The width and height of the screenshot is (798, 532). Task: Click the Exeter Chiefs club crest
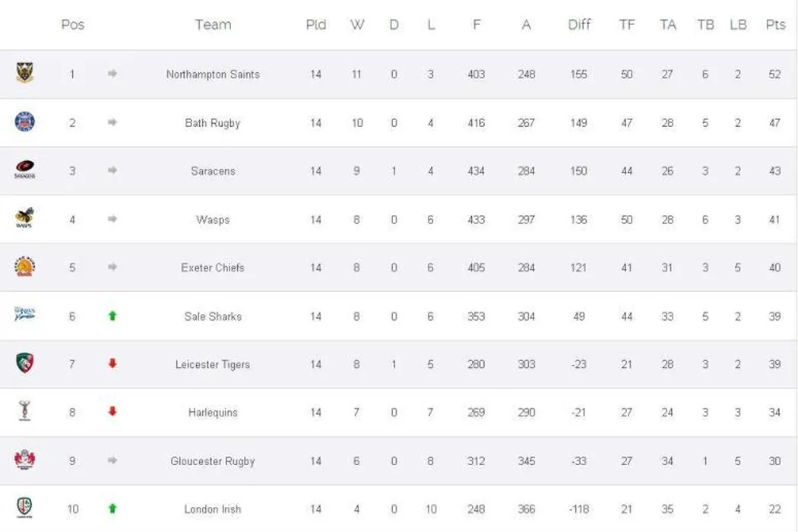(24, 267)
